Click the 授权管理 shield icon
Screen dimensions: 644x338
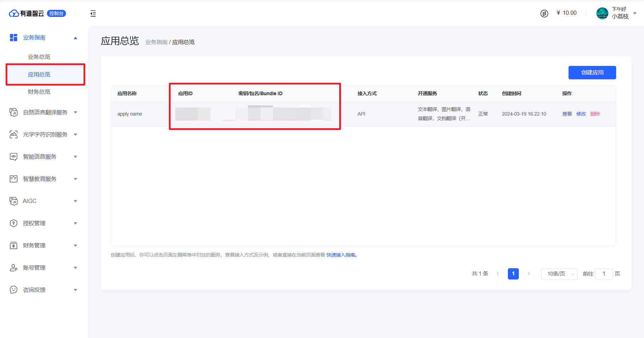pos(13,223)
